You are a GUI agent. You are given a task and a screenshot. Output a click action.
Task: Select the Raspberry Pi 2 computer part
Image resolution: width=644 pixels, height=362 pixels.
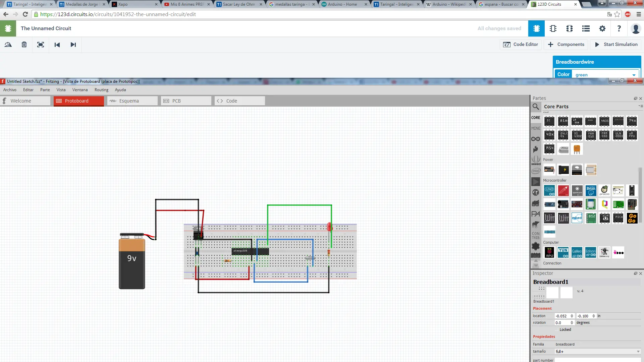[x=549, y=252]
